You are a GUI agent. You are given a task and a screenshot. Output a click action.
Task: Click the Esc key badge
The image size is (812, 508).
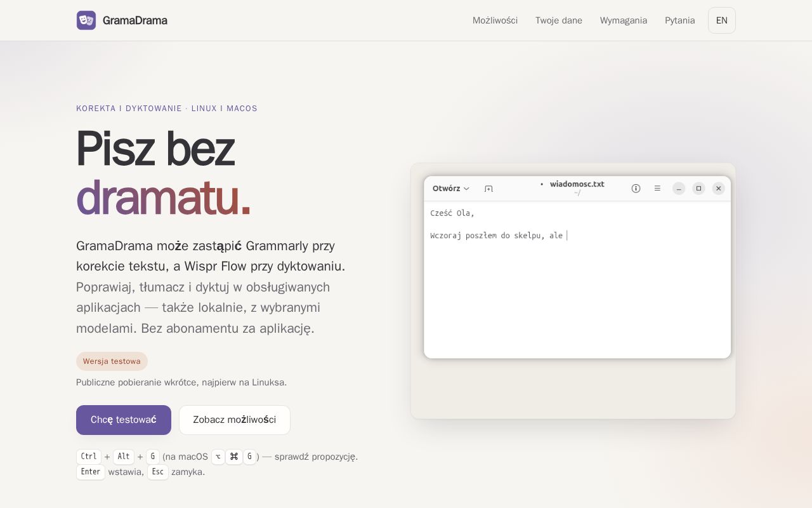(x=158, y=472)
